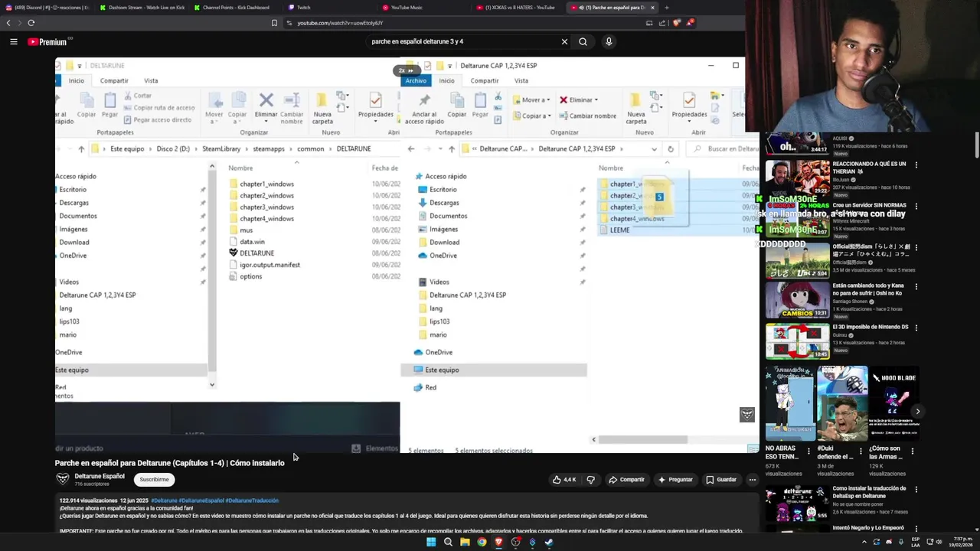The width and height of the screenshot is (980, 551).
Task: Open the #DeltaruneEspañol hashtag link
Action: tap(201, 500)
